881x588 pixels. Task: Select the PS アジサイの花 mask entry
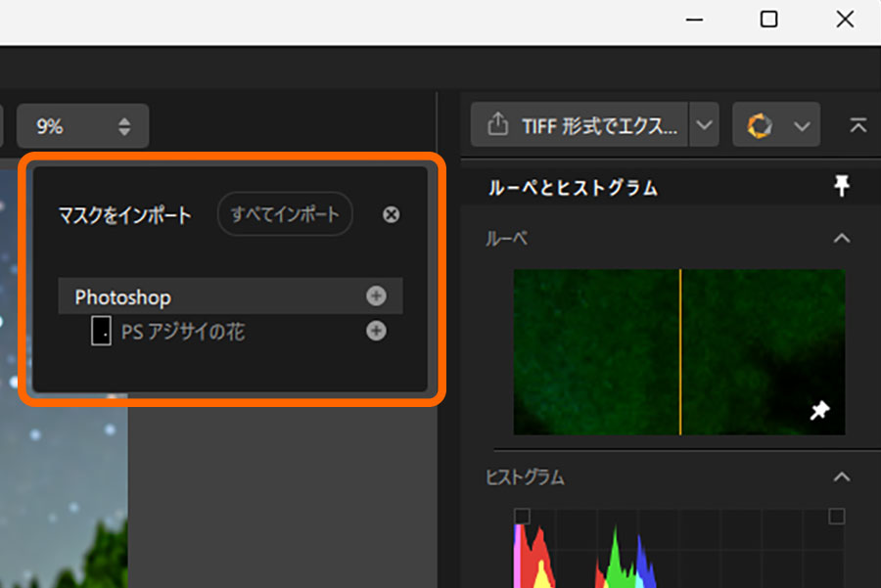230,331
